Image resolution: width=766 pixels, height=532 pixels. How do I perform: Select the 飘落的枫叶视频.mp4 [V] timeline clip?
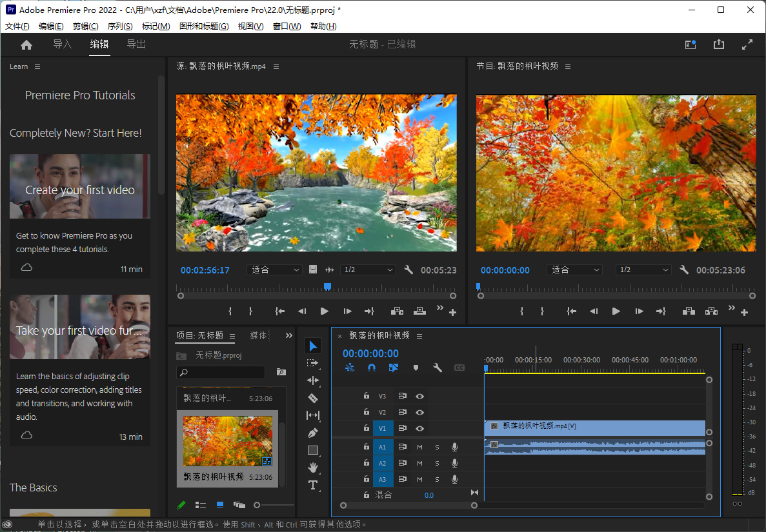pyautogui.click(x=594, y=428)
